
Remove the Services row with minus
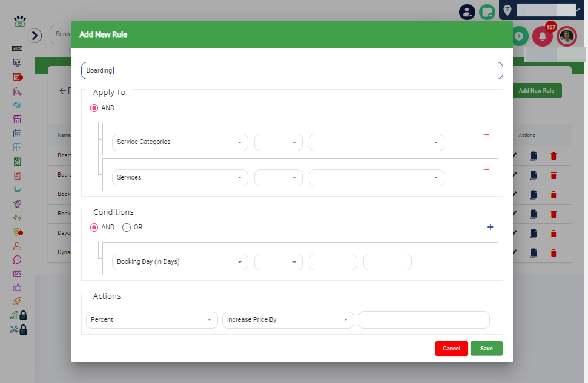click(x=486, y=169)
